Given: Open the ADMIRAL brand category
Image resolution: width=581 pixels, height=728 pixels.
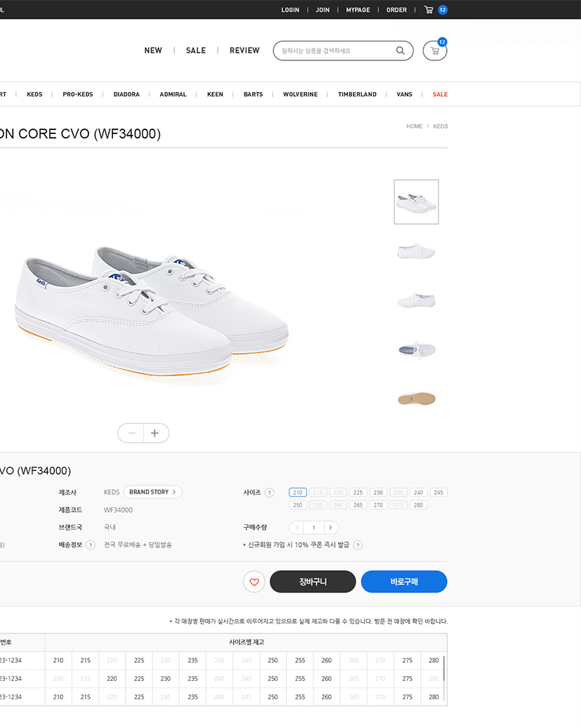Looking at the screenshot, I should click(173, 94).
